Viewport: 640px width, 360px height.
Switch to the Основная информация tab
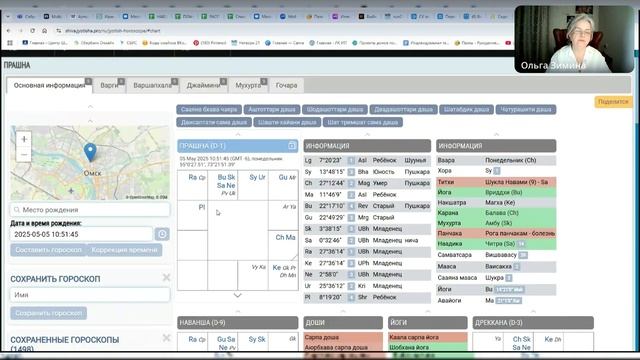point(49,85)
